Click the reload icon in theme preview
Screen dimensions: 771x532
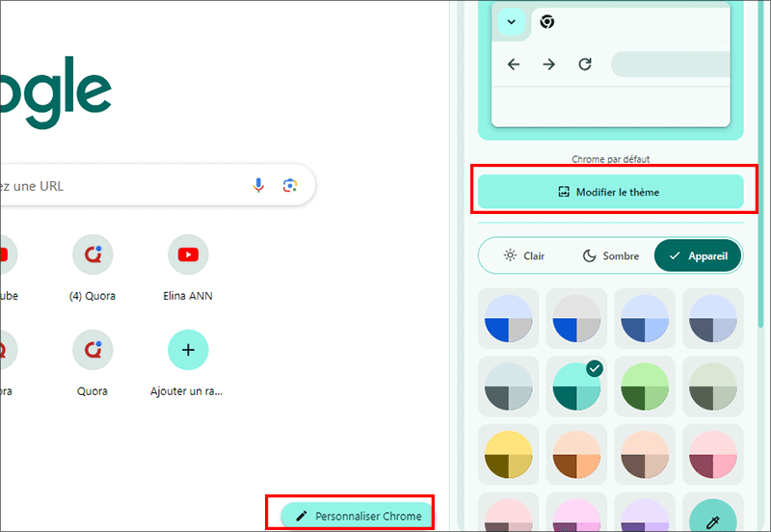585,65
